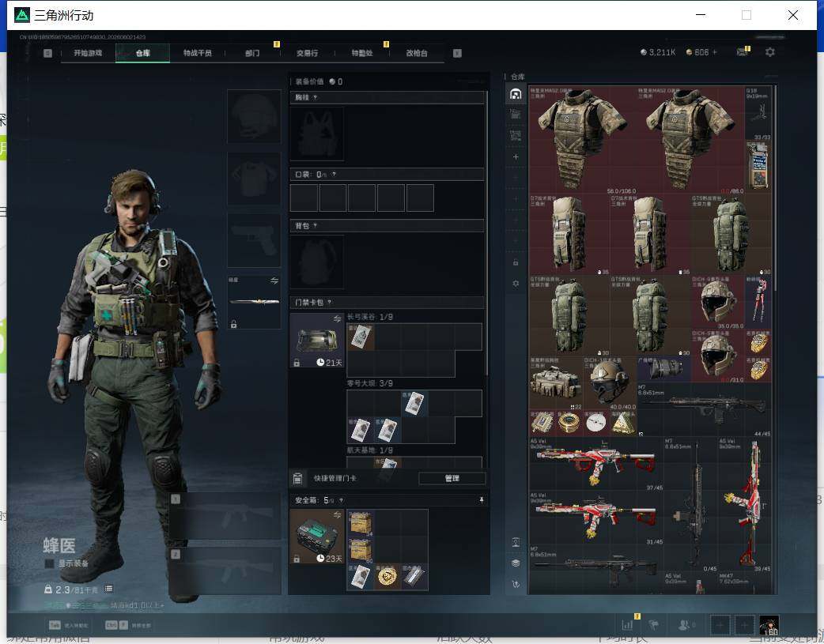Open the help tooltip next to 背包
Image resolution: width=824 pixels, height=644 pixels.
pyautogui.click(x=315, y=226)
